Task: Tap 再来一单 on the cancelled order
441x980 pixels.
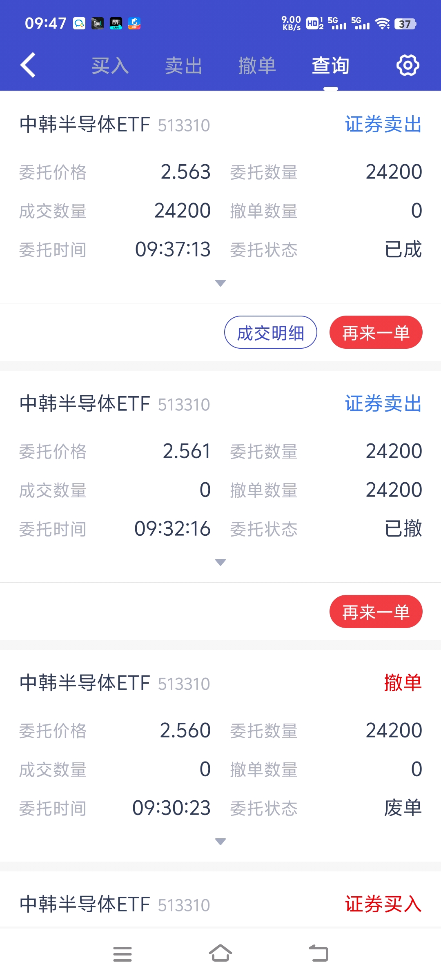Action: pos(376,612)
